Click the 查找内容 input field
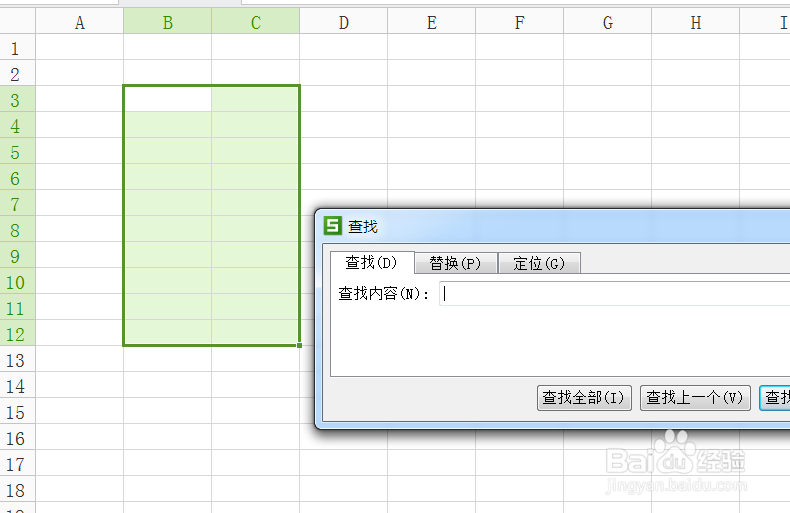 615,293
